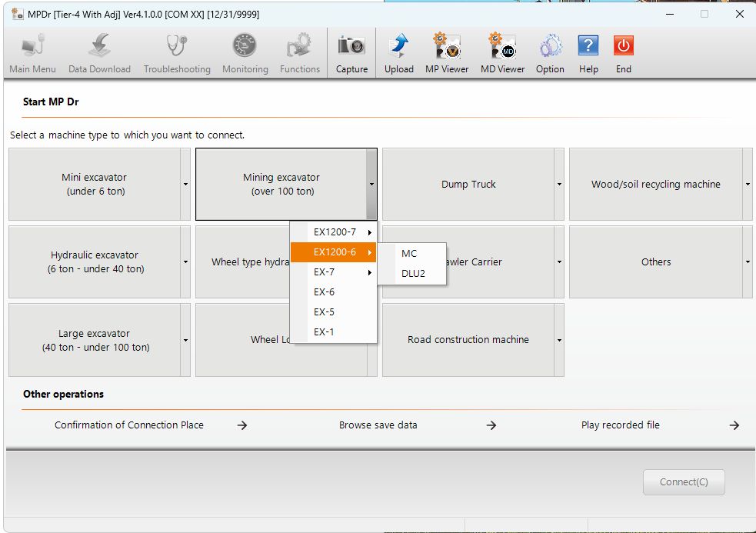Choose MC from the EX1200-6 submenu
The height and width of the screenshot is (533, 756).
click(x=412, y=253)
